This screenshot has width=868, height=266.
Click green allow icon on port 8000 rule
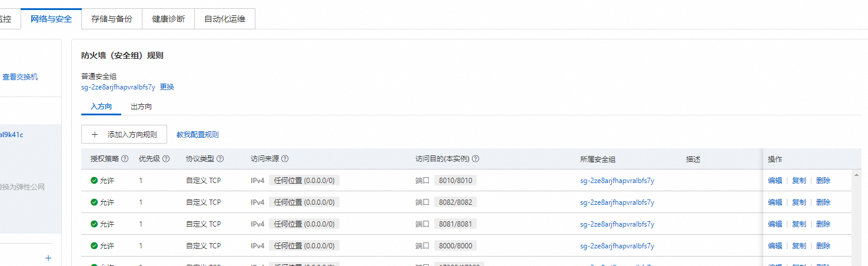coord(94,246)
